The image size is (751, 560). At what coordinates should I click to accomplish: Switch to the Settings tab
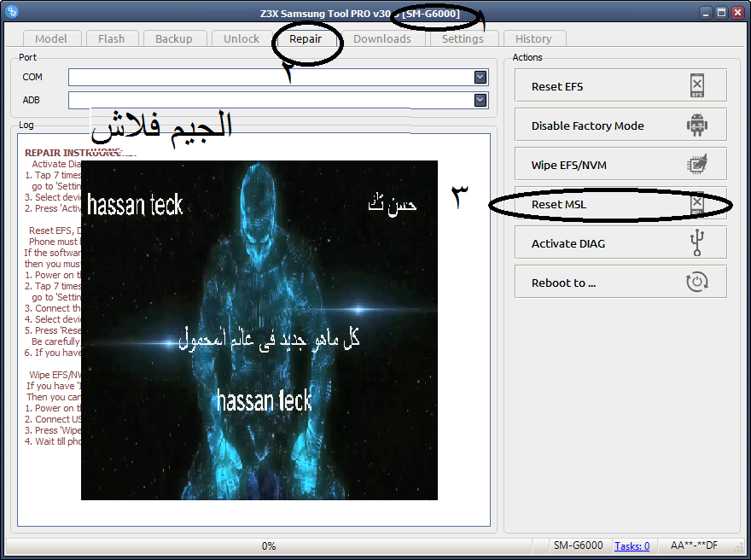coord(463,38)
